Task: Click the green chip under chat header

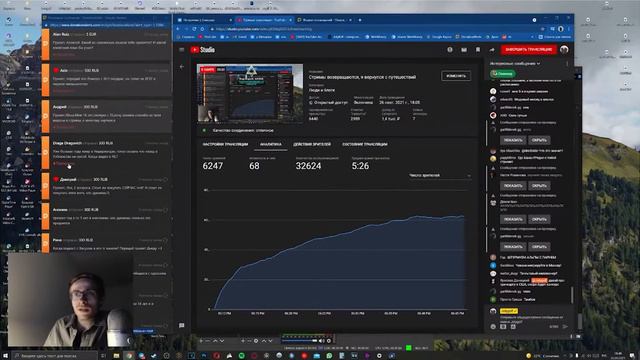Action: [x=502, y=74]
